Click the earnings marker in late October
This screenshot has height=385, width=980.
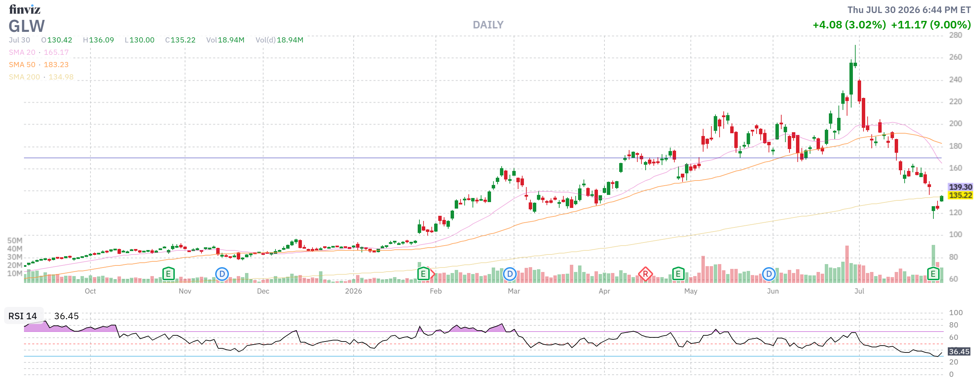click(168, 274)
